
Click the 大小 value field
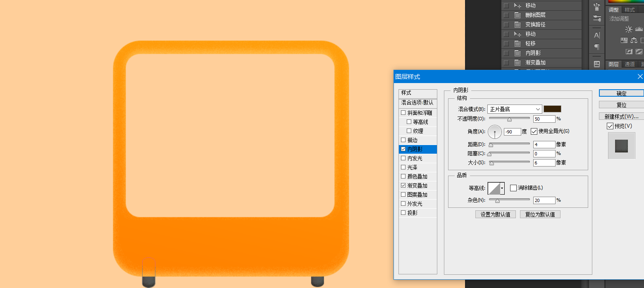pos(544,163)
